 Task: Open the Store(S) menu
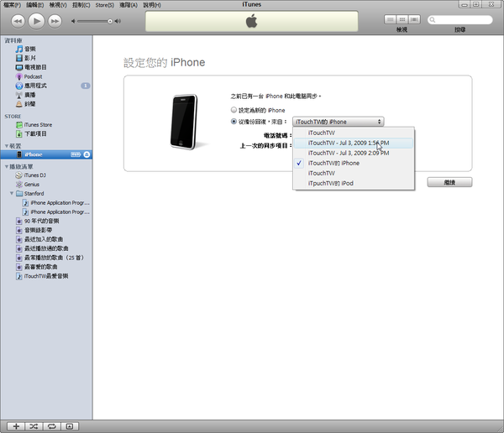[104, 5]
